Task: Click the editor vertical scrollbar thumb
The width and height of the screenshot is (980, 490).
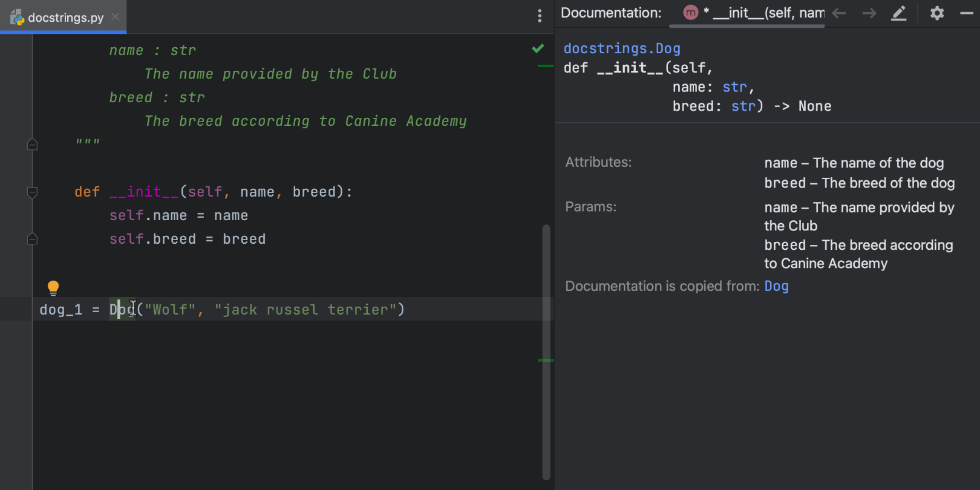Action: pyautogui.click(x=546, y=351)
